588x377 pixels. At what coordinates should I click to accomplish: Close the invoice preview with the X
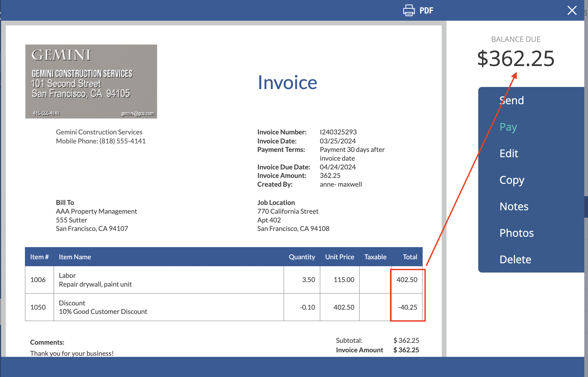572,10
